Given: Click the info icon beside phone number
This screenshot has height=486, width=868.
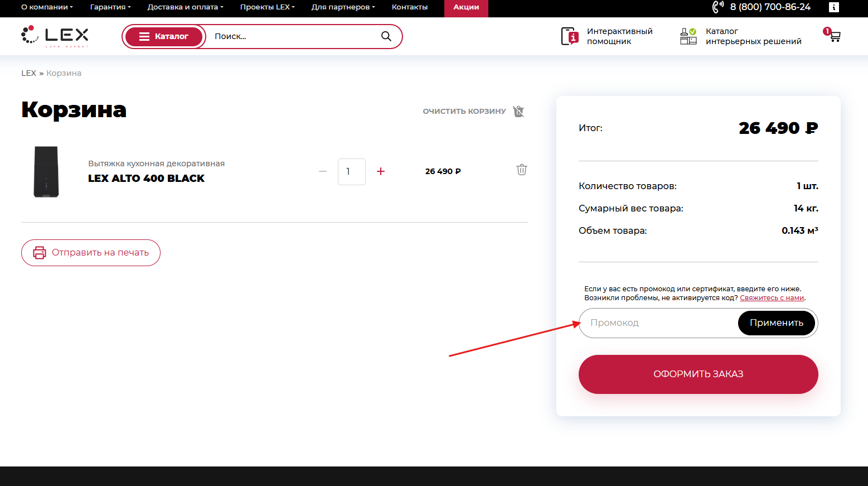Looking at the screenshot, I should point(834,7).
